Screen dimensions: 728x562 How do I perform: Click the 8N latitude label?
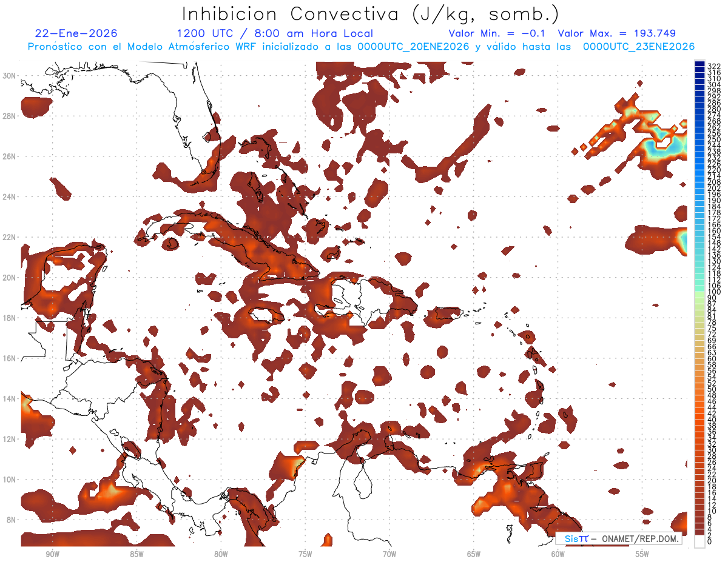(10, 520)
